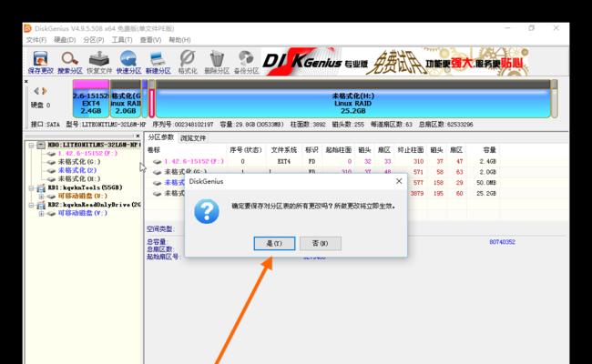Click drive icon beside 未格式化(G:) in tree

(x=51, y=162)
